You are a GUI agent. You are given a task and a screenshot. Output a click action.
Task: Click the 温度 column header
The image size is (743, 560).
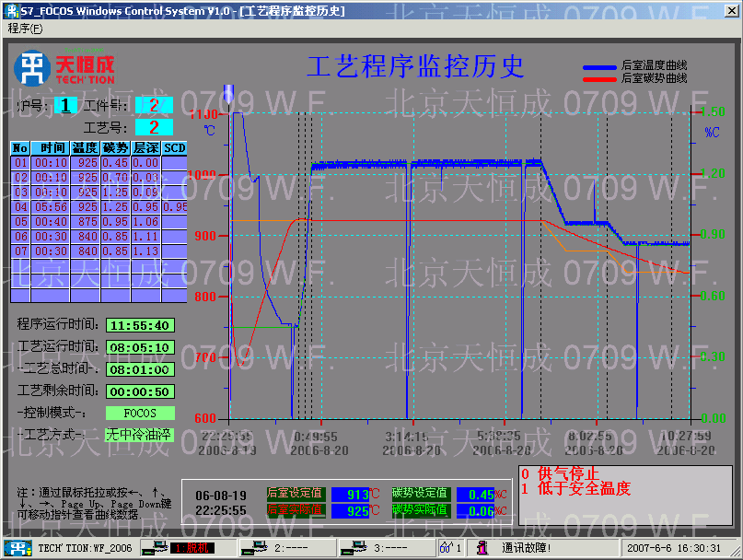pyautogui.click(x=85, y=148)
